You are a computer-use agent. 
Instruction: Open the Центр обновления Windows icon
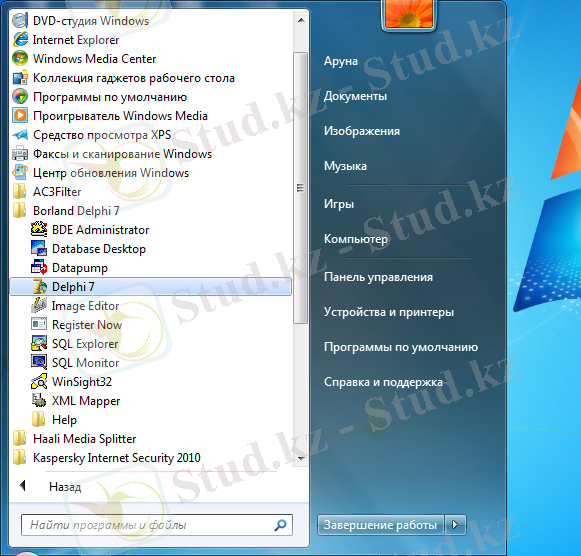(x=20, y=173)
